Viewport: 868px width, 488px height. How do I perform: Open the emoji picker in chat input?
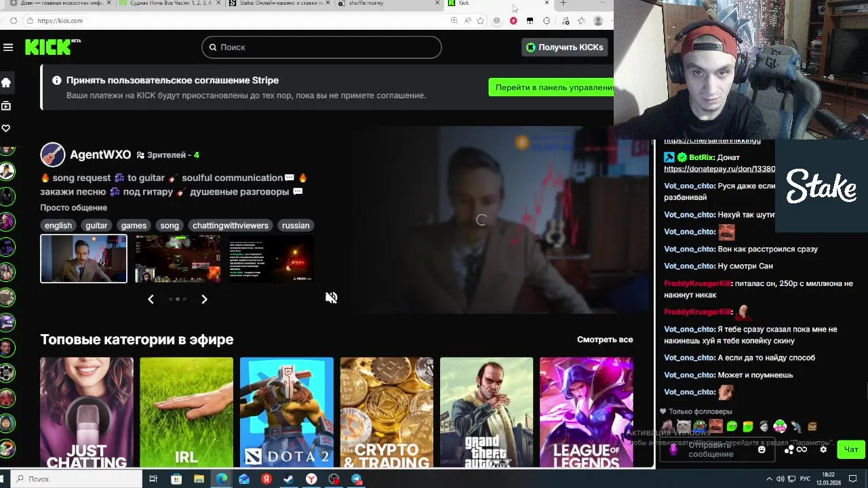pos(762,449)
